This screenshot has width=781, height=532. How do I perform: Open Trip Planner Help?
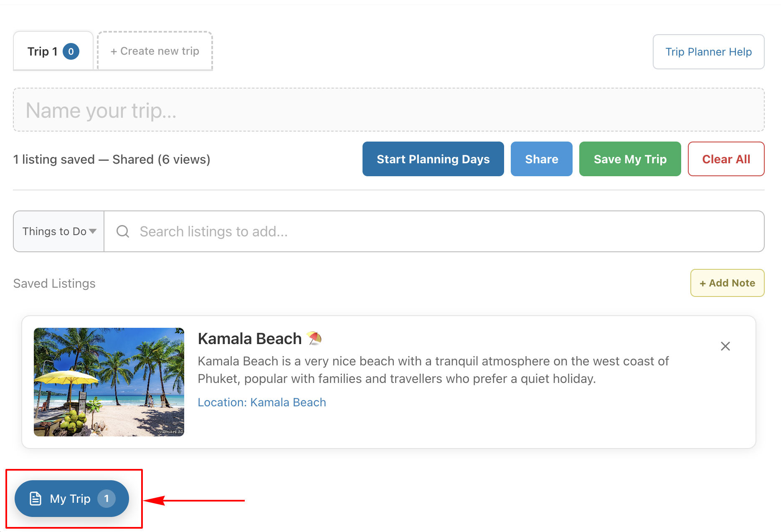708,52
